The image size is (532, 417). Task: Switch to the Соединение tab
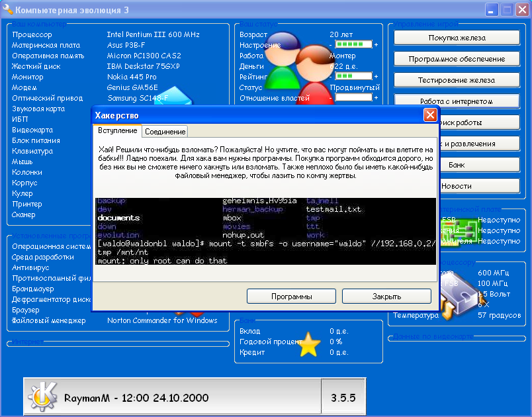coord(165,132)
